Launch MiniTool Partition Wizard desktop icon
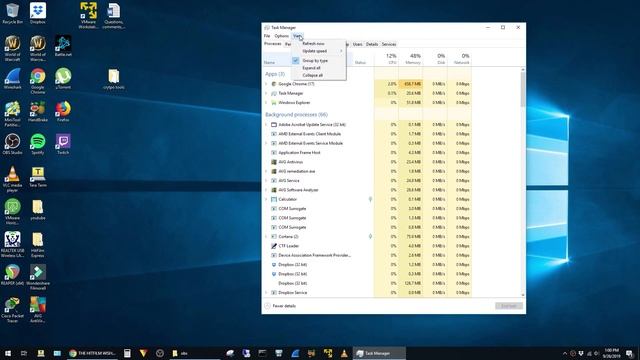This screenshot has height=360, width=640. 13,113
